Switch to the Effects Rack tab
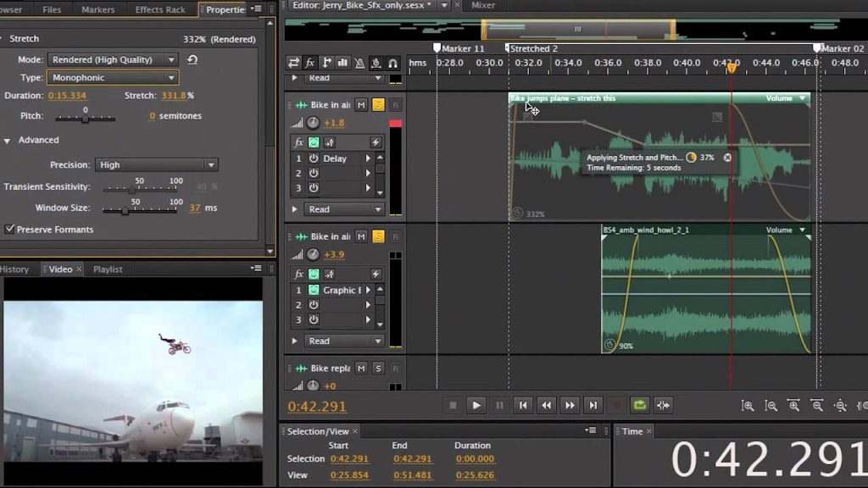Viewport: 868px width, 488px height. (x=160, y=10)
